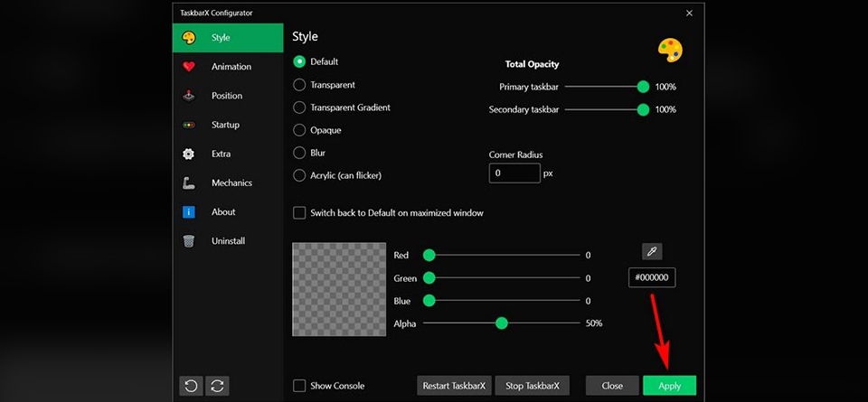Click the Primary taskbar 100% value
This screenshot has width=868, height=402.
coord(665,87)
